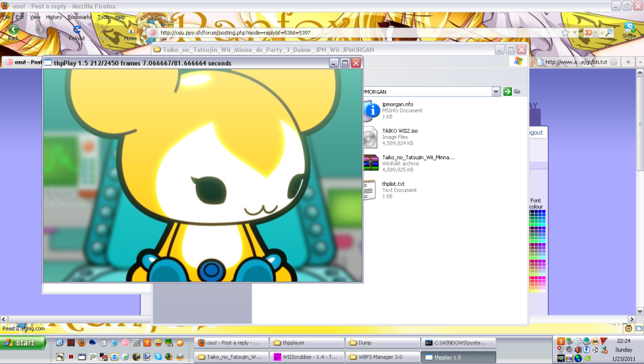Switch to C:\WINDOWS command prompt taskbar button
Image resolution: width=644 pixels, height=364 pixels.
(458, 343)
